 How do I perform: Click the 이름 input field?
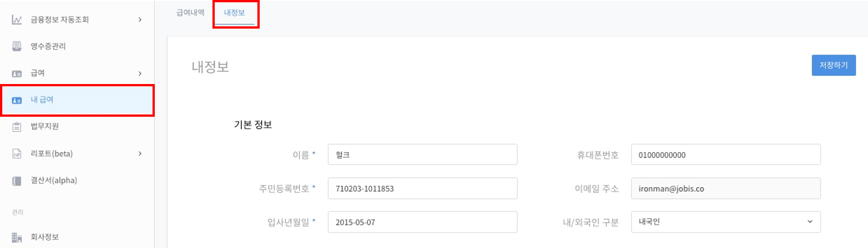click(422, 154)
